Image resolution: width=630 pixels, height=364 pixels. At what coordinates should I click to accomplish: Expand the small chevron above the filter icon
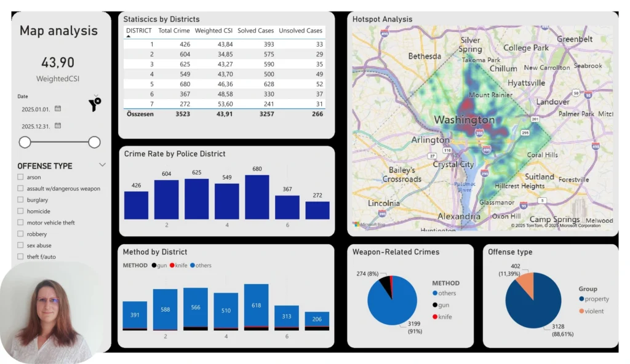95,95
